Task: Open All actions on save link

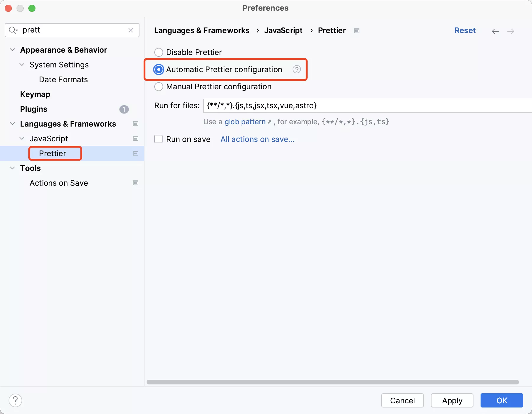Action: coord(257,139)
